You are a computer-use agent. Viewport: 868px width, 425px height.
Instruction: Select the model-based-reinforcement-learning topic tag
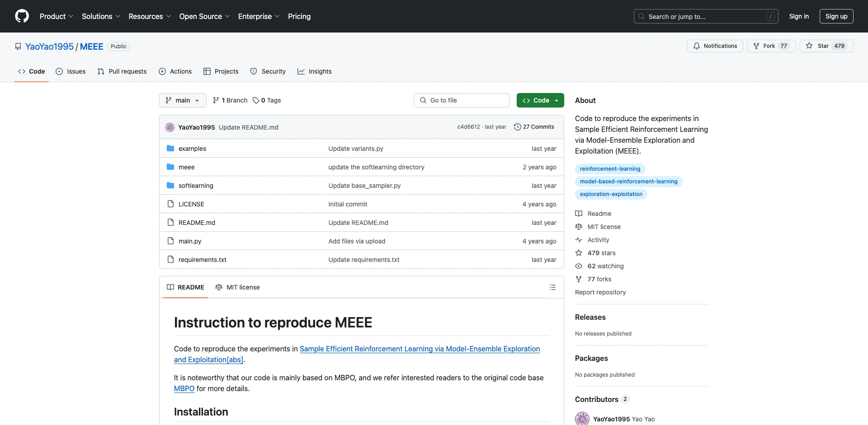628,182
